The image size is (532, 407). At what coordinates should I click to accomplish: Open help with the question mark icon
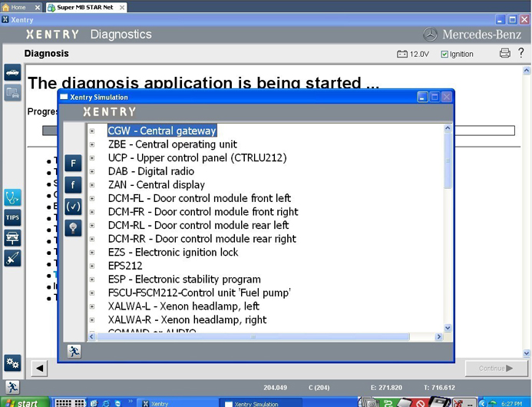click(x=521, y=53)
